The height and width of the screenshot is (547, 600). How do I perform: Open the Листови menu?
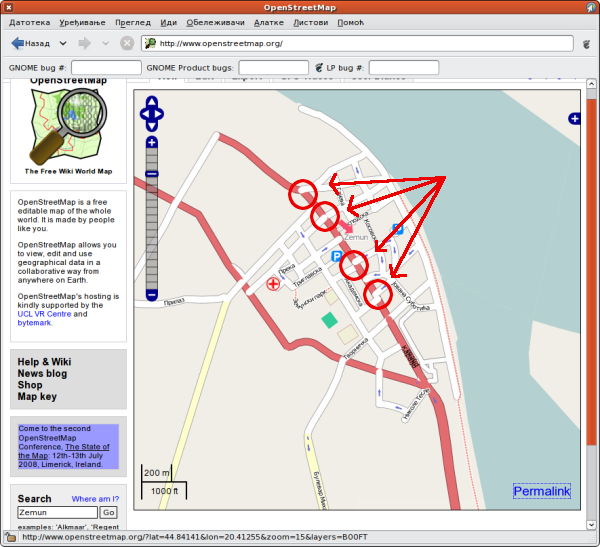[x=311, y=23]
